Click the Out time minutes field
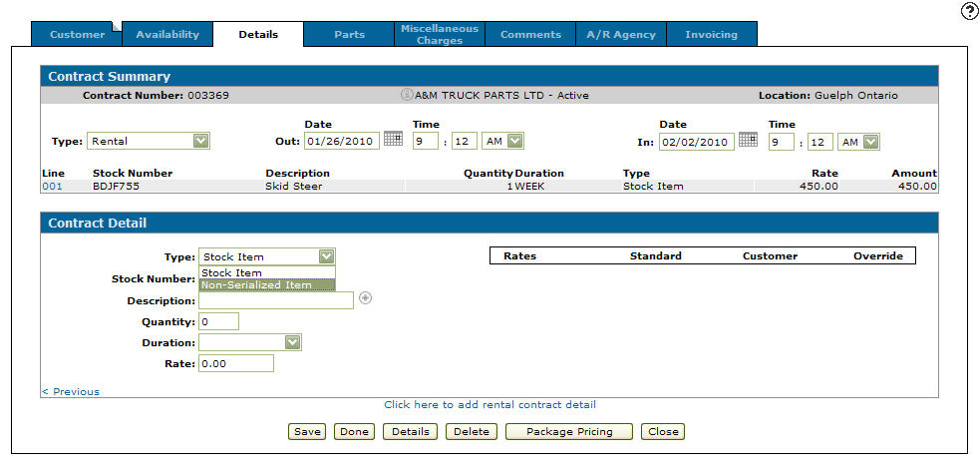This screenshot has height=471, width=980. (465, 142)
